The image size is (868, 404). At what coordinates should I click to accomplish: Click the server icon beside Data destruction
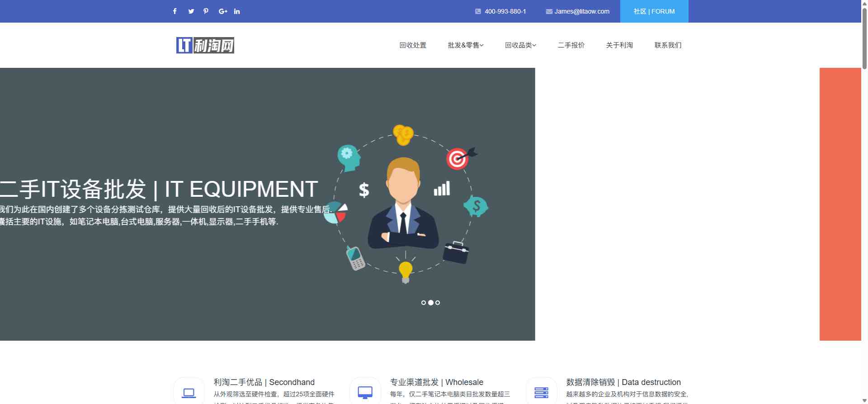point(542,392)
